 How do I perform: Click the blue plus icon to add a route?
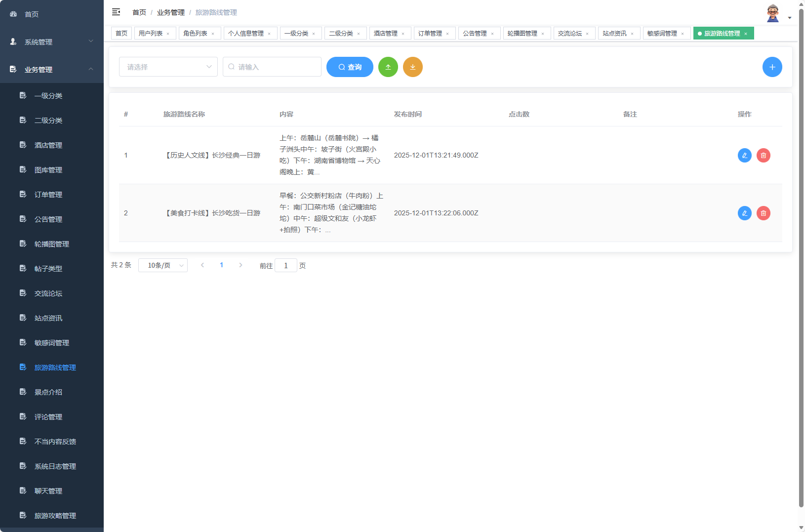tap(772, 67)
